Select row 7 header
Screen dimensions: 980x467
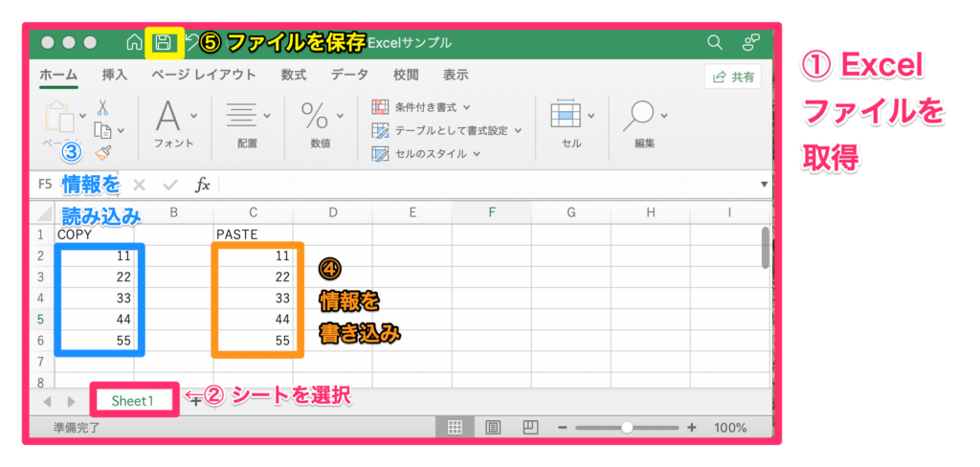[41, 362]
